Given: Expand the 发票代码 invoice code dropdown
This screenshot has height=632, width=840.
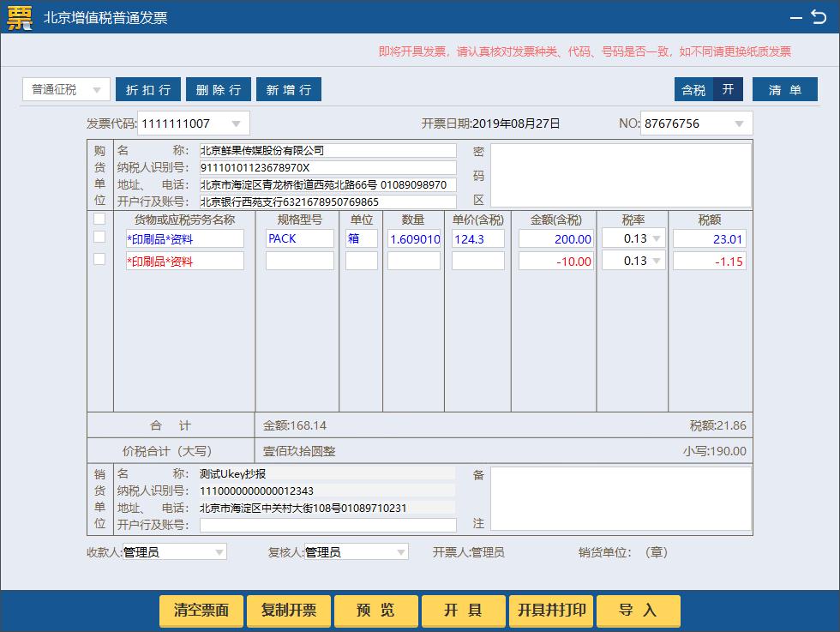Looking at the screenshot, I should pyautogui.click(x=238, y=123).
